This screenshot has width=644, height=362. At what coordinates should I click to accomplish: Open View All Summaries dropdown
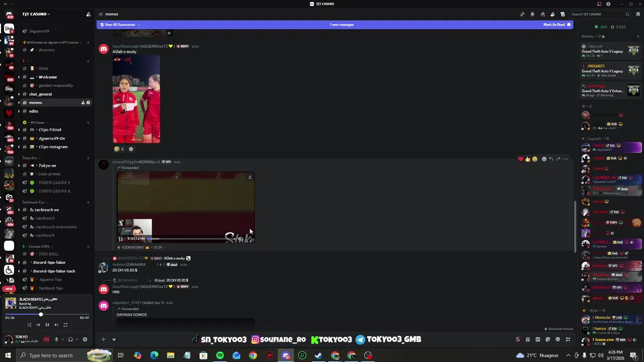[120, 25]
